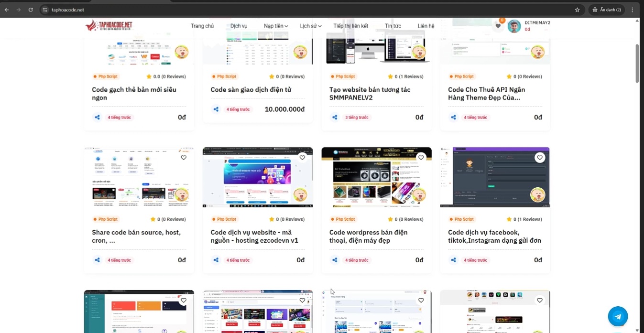Screen dimensions: 644x333
Task: Click the Liên hệ link
Action: [x=426, y=26]
